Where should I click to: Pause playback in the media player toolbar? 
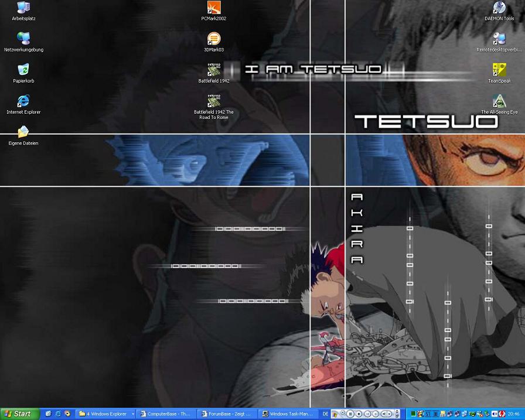350,414
